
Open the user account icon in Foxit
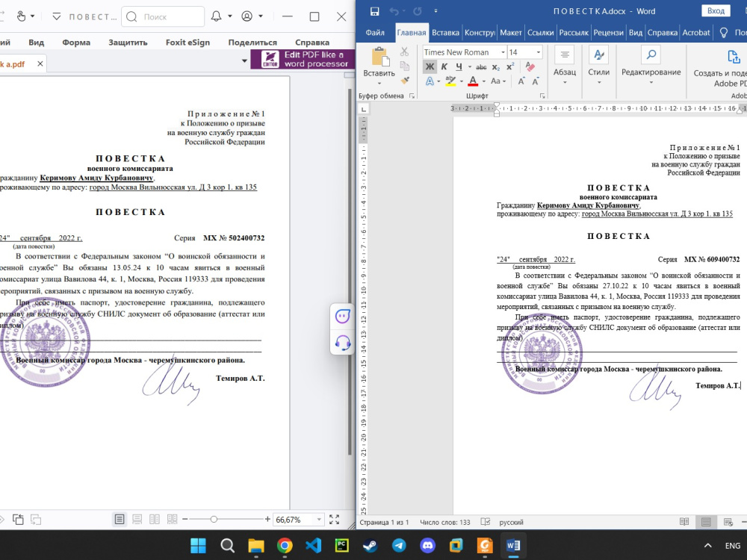(247, 16)
